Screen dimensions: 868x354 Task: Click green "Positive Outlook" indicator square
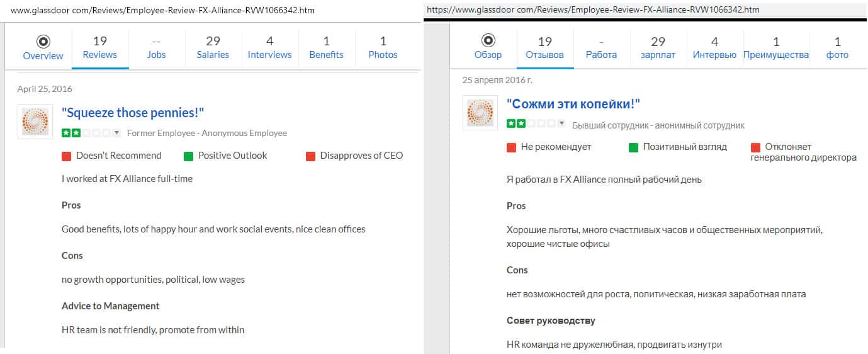188,156
